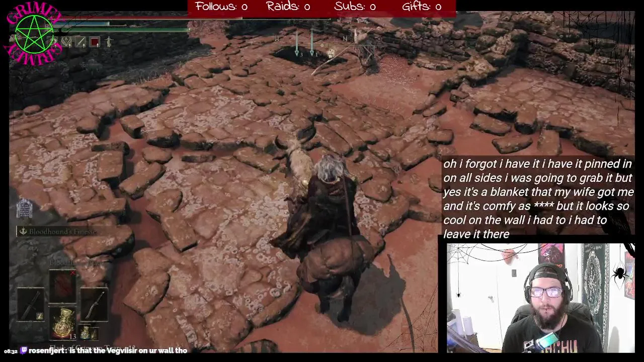Click the live caption text about the blanket

(538, 199)
